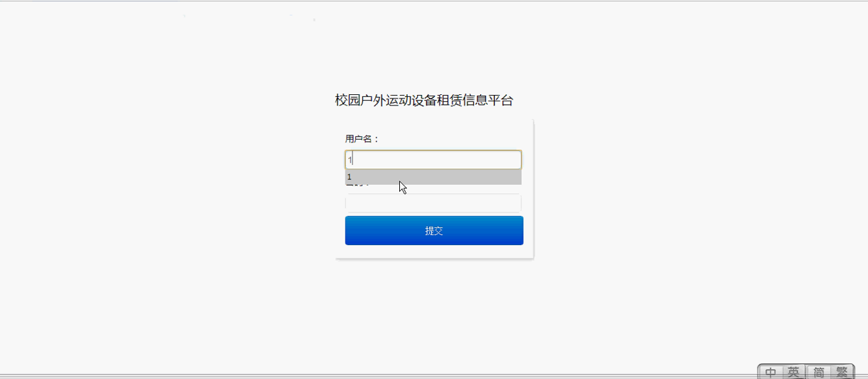Click the divider between 英 and 简

(806, 373)
